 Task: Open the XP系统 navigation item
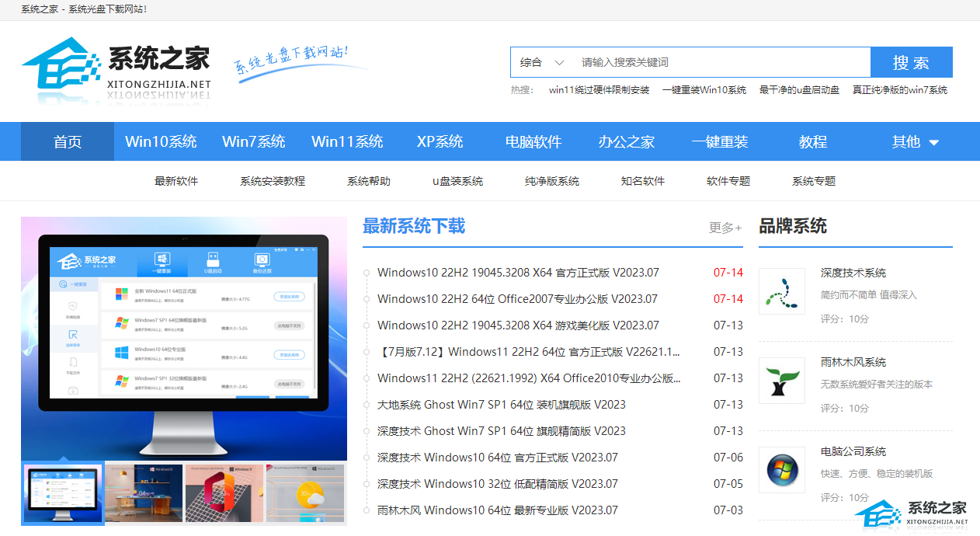coord(440,141)
